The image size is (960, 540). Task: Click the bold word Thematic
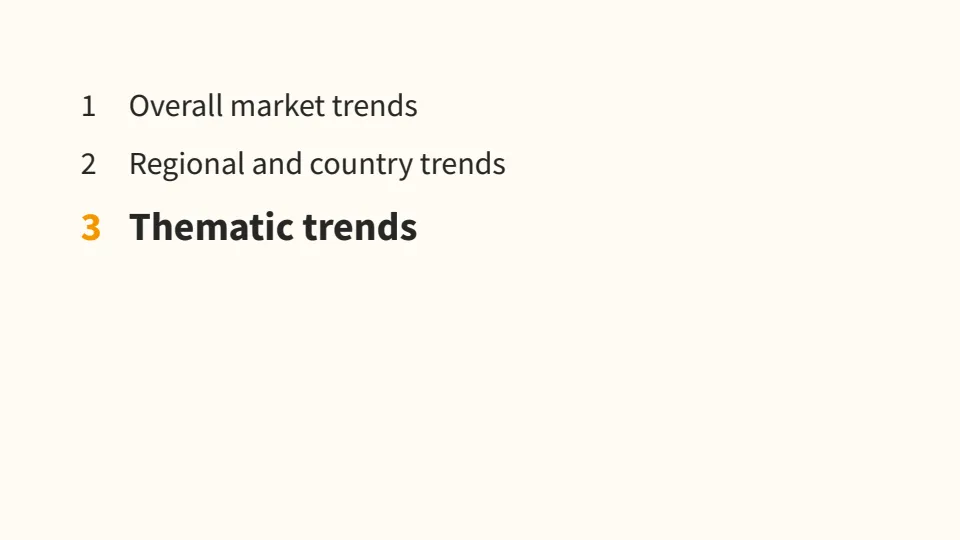[211, 227]
